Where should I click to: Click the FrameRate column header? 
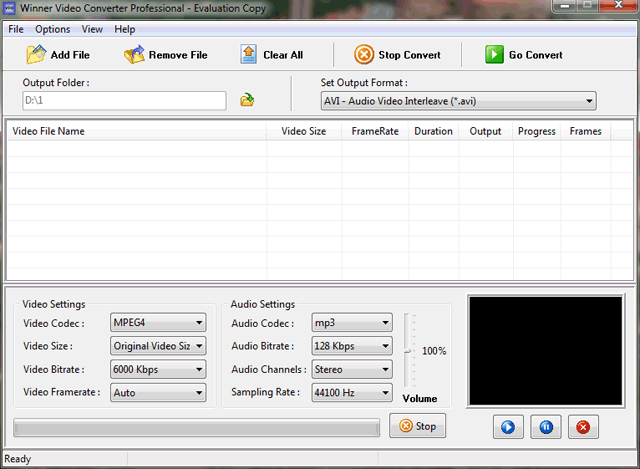pos(375,131)
